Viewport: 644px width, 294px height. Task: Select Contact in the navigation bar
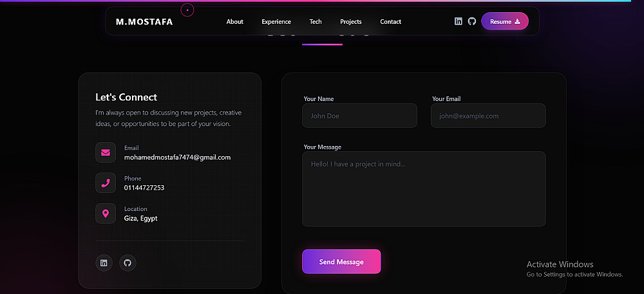(391, 22)
